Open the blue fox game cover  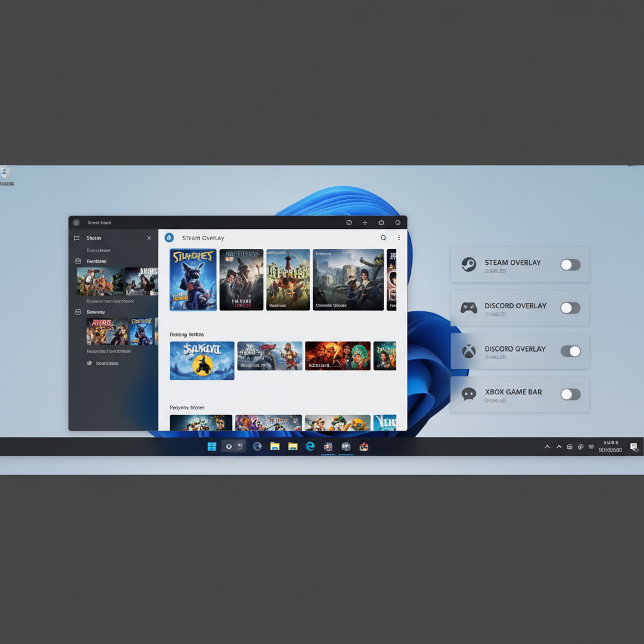pyautogui.click(x=193, y=280)
